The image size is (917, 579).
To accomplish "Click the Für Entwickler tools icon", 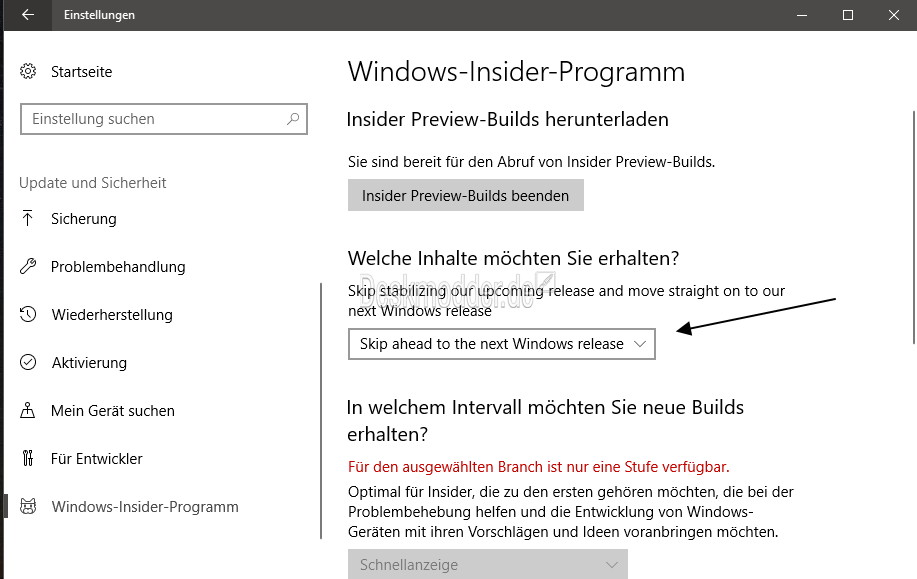I will coord(27,458).
